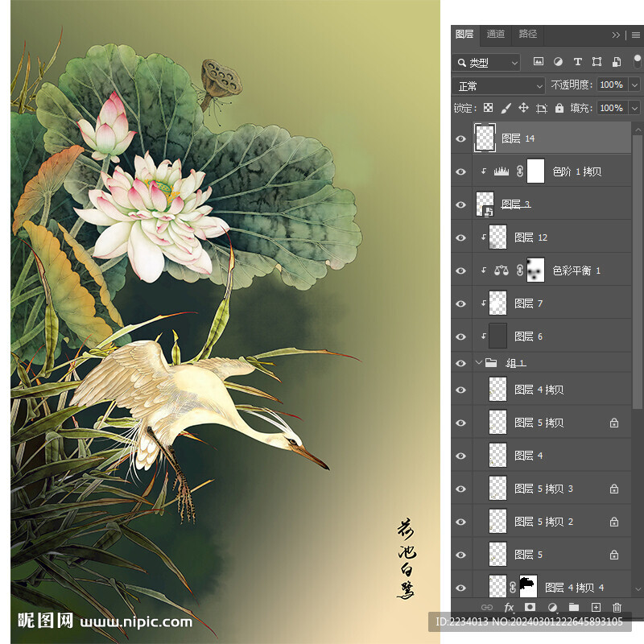Click the lock all padlock icon
Screen dimensions: 644x644
tap(559, 108)
